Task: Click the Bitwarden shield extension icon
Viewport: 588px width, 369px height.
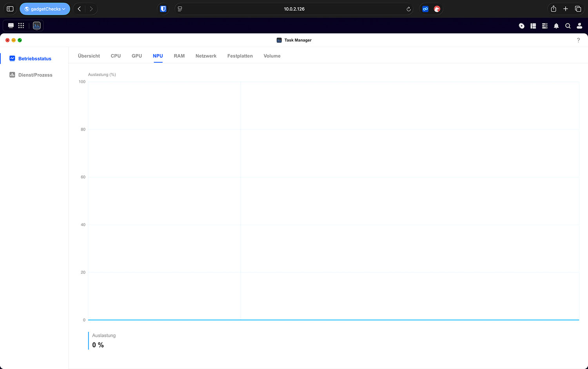Action: point(163,9)
